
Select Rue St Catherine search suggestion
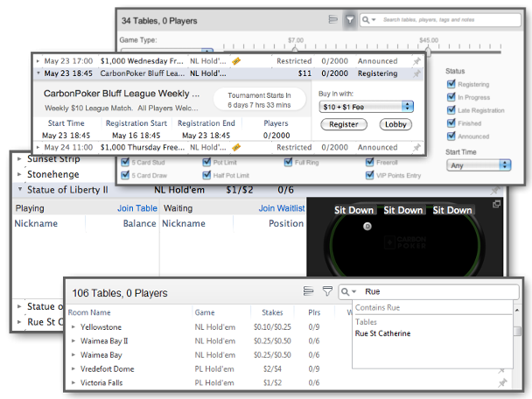pyautogui.click(x=382, y=333)
